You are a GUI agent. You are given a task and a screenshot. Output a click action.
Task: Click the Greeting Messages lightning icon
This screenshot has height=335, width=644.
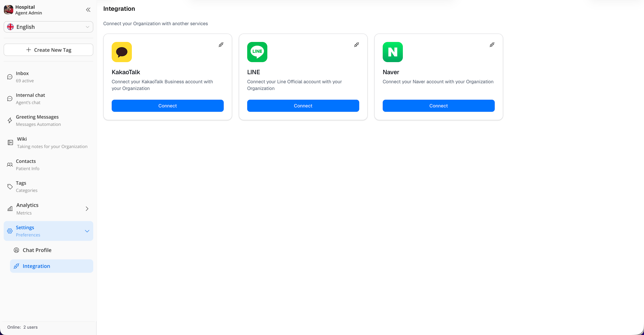pos(9,120)
